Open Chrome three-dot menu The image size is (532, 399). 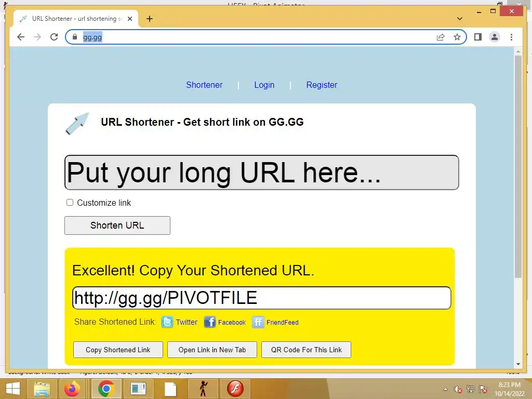click(x=511, y=37)
